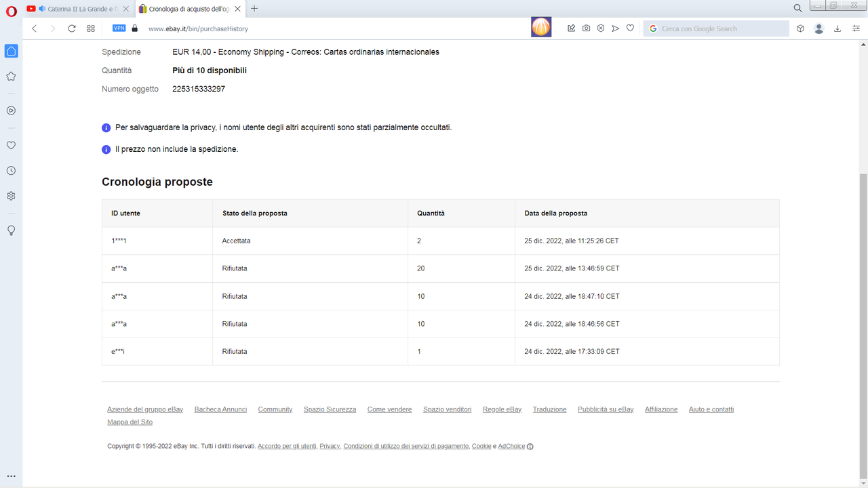Open Bacheca Annunci link
Screen dimensions: 868x488
tap(220, 409)
